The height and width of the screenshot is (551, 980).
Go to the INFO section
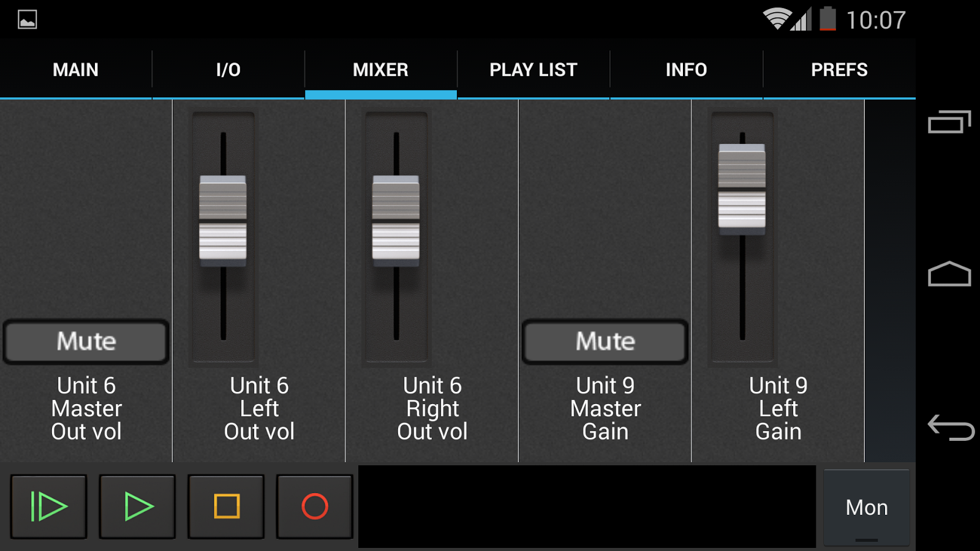(686, 69)
